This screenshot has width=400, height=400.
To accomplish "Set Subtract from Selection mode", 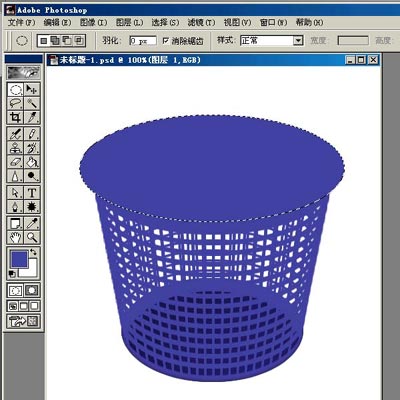I will point(67,41).
